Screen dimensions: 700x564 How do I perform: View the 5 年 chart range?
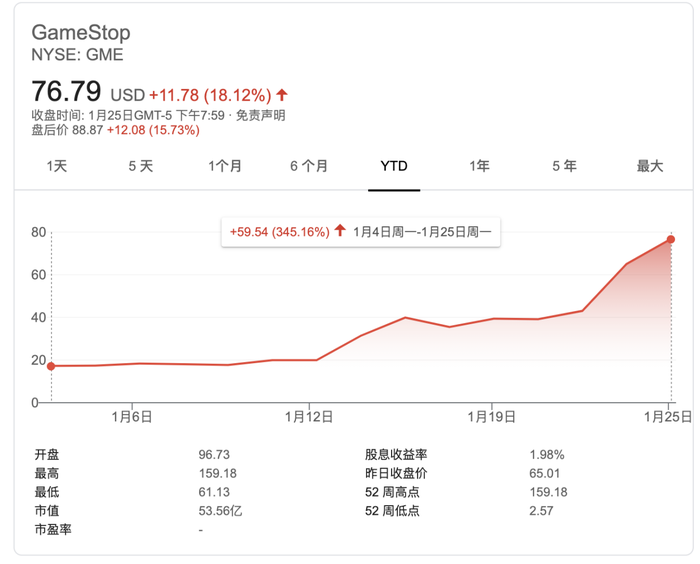click(564, 166)
